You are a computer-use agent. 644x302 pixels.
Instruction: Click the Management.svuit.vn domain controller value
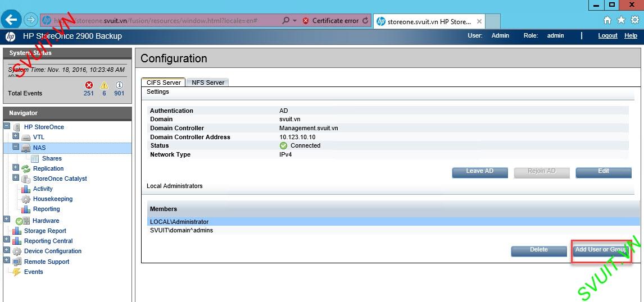pos(309,128)
